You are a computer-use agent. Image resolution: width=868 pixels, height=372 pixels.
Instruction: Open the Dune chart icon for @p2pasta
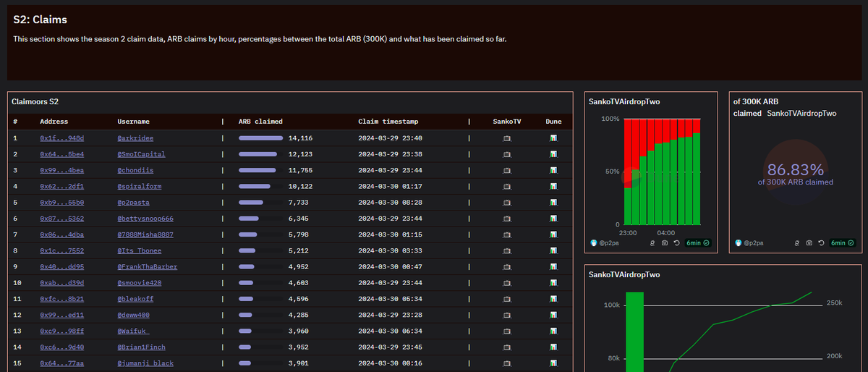[553, 202]
